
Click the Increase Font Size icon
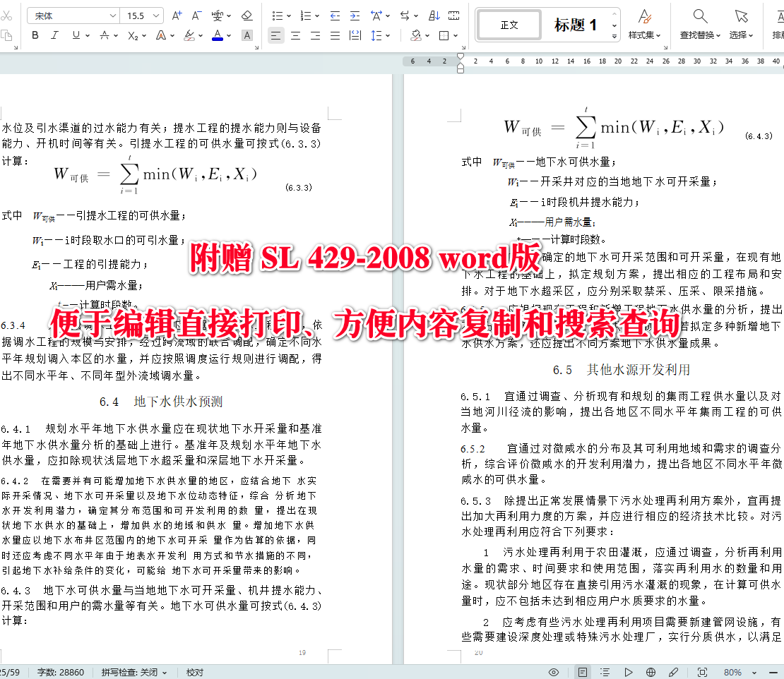[x=177, y=16]
